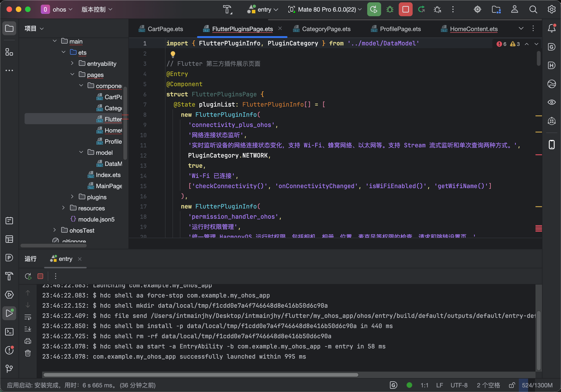Open the version control branch icon
561x392 pixels.
tap(9, 368)
